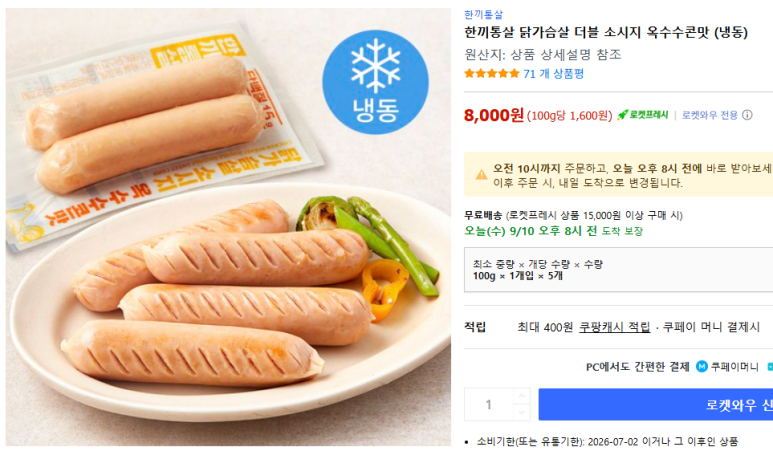Image resolution: width=773 pixels, height=451 pixels.
Task: Decrease quantity with the down arrow
Action: click(x=521, y=412)
